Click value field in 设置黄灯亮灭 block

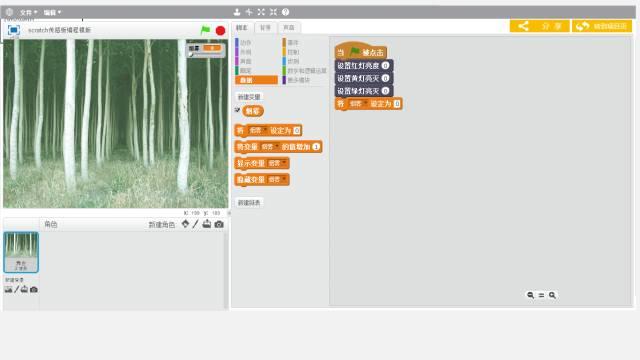pyautogui.click(x=385, y=78)
